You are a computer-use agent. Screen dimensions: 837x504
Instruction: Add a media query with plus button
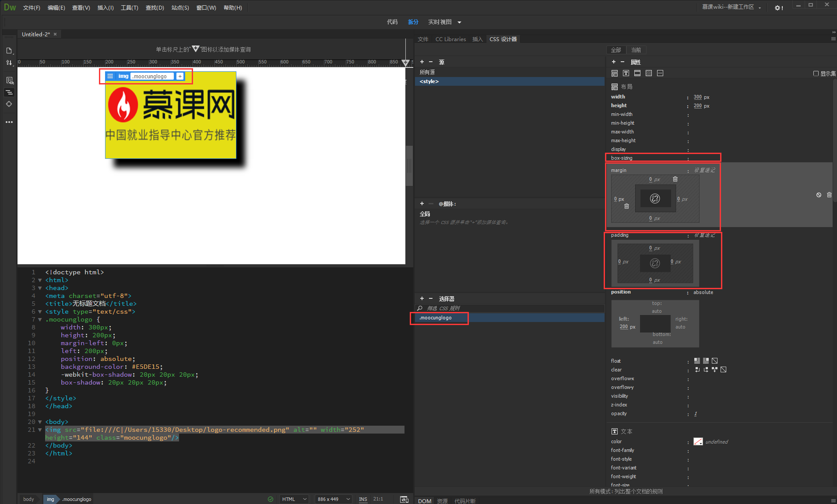click(422, 204)
